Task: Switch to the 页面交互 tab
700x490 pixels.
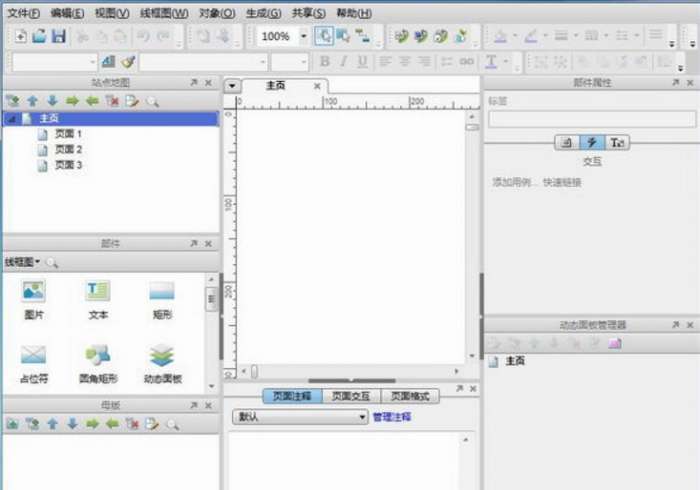Action: point(351,396)
